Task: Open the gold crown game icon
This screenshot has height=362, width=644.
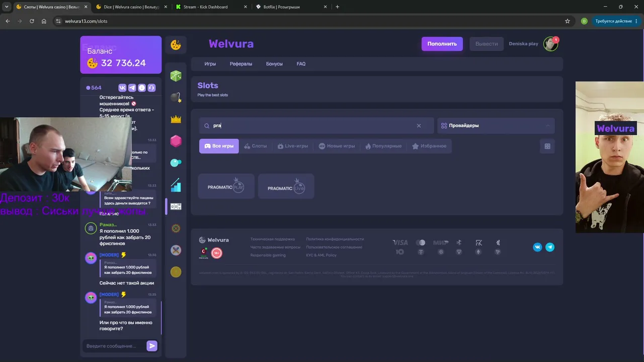Action: pyautogui.click(x=176, y=119)
